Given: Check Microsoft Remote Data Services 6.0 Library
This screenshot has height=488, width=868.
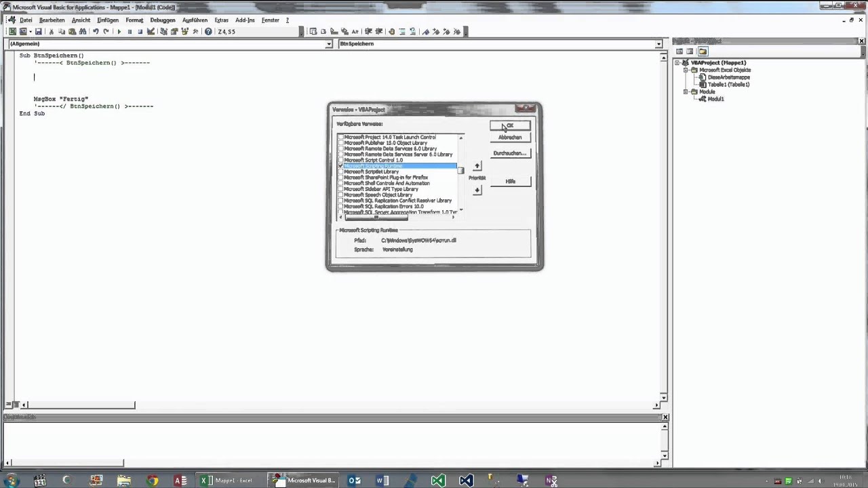Looking at the screenshot, I should (x=340, y=148).
